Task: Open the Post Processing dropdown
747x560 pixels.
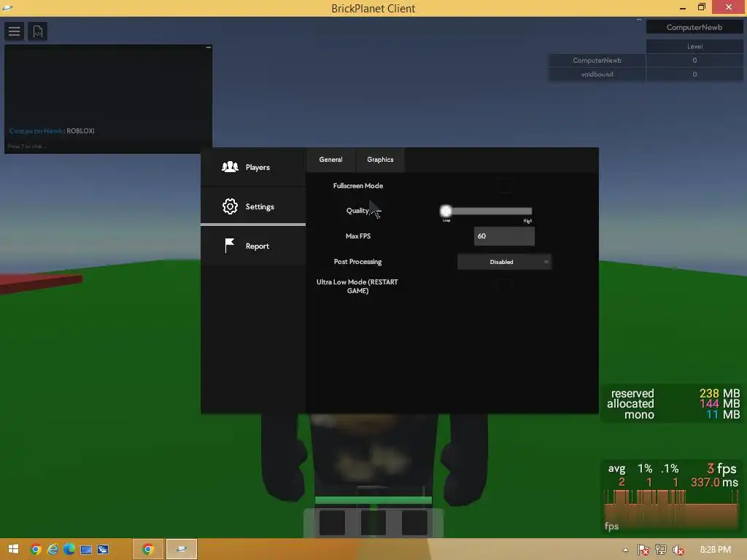Action: 504,262
